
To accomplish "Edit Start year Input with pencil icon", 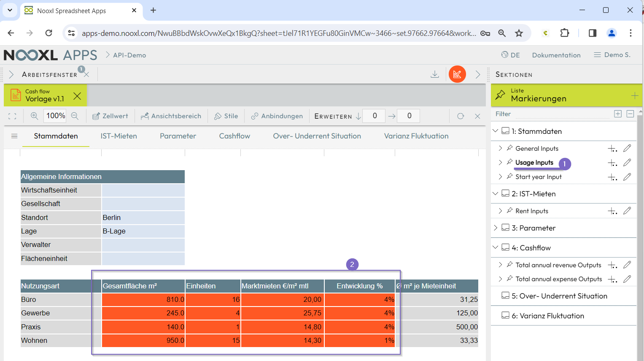I will click(627, 177).
